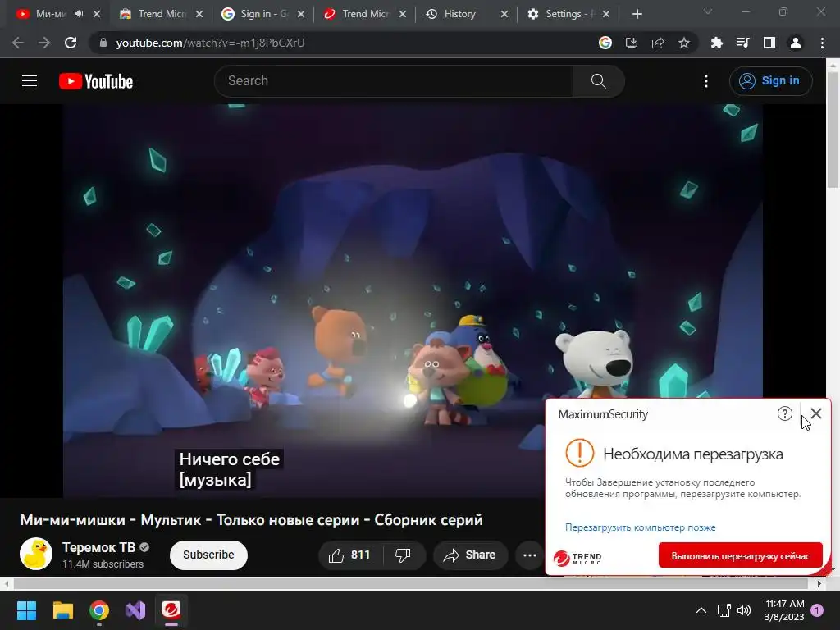
Task: Focus the YouTube Search input field
Action: pos(394,81)
